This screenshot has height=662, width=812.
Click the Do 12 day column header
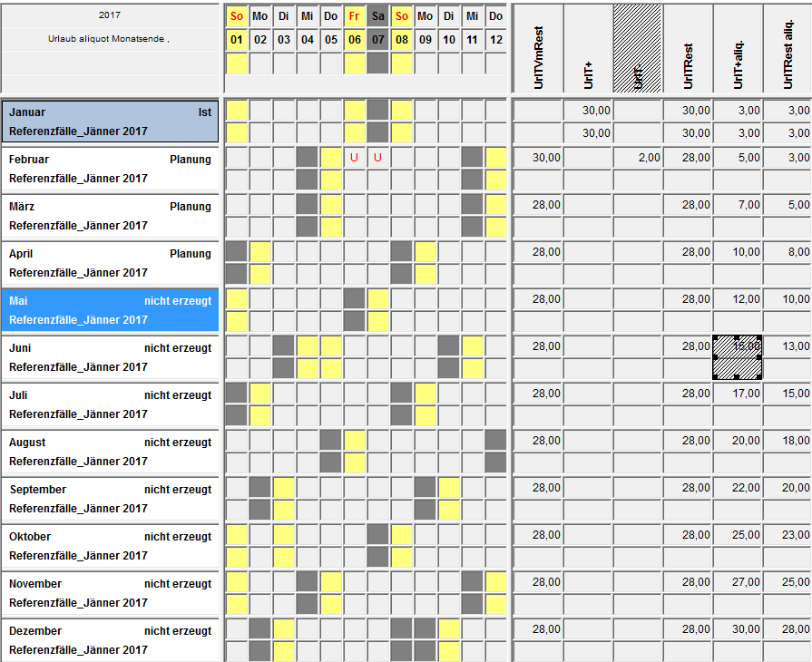(x=496, y=28)
